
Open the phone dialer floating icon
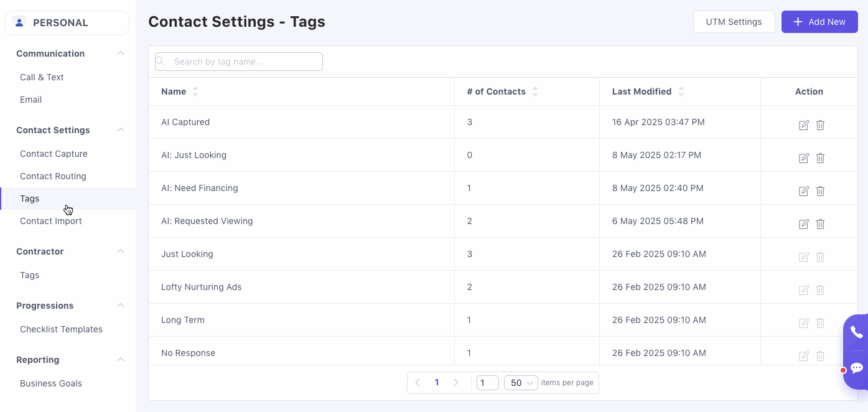(x=856, y=332)
